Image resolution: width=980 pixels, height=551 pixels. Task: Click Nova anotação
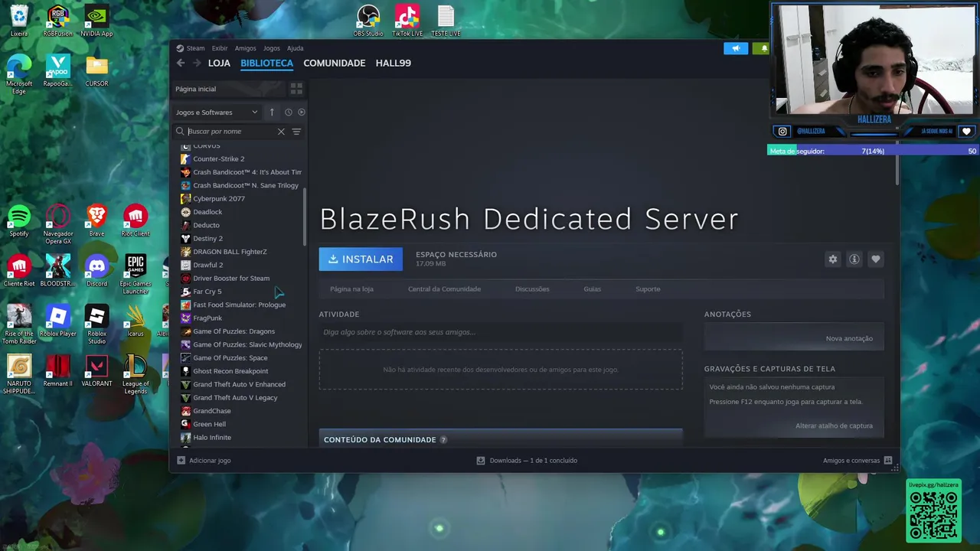[849, 338]
